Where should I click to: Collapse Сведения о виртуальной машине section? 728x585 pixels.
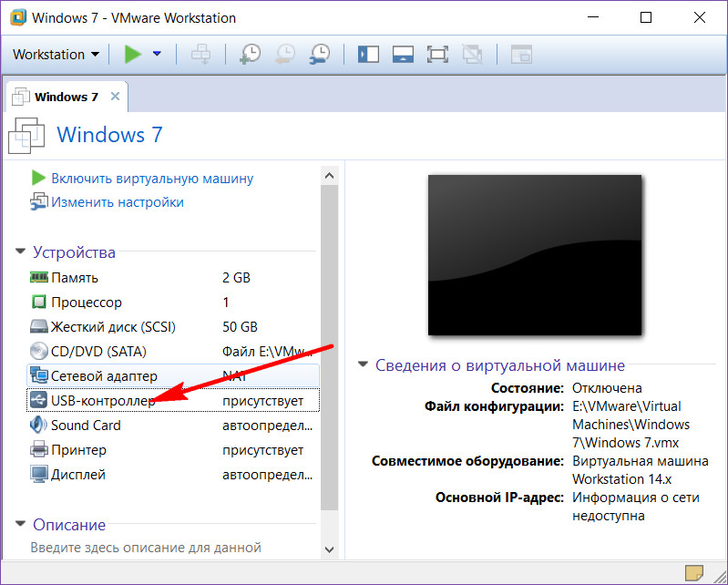pyautogui.click(x=363, y=364)
